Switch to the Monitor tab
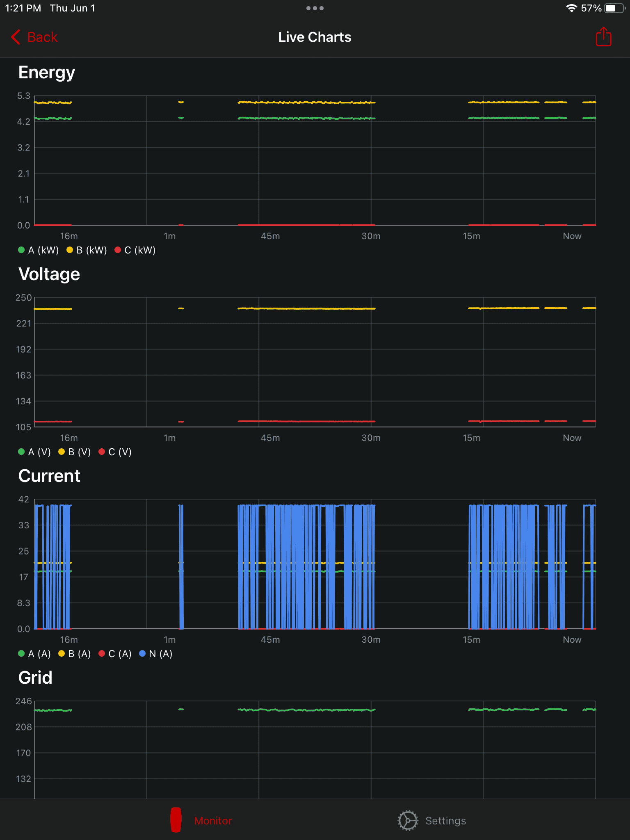Image resolution: width=630 pixels, height=840 pixels. click(x=212, y=820)
